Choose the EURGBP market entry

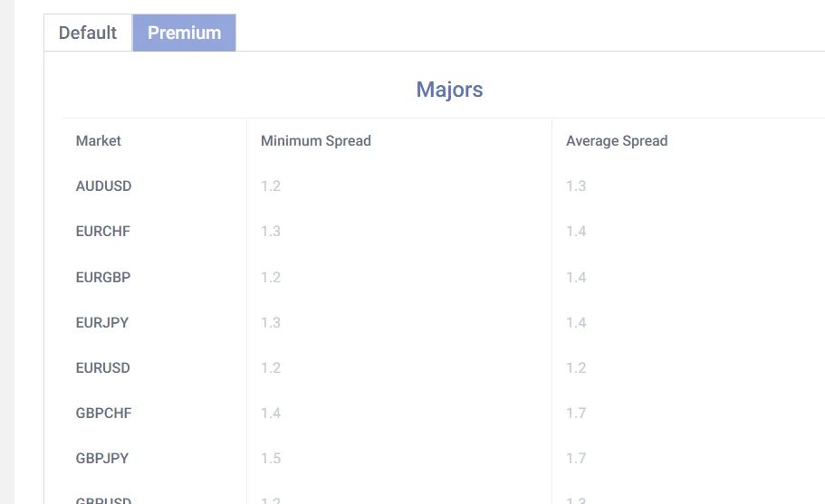coord(103,277)
